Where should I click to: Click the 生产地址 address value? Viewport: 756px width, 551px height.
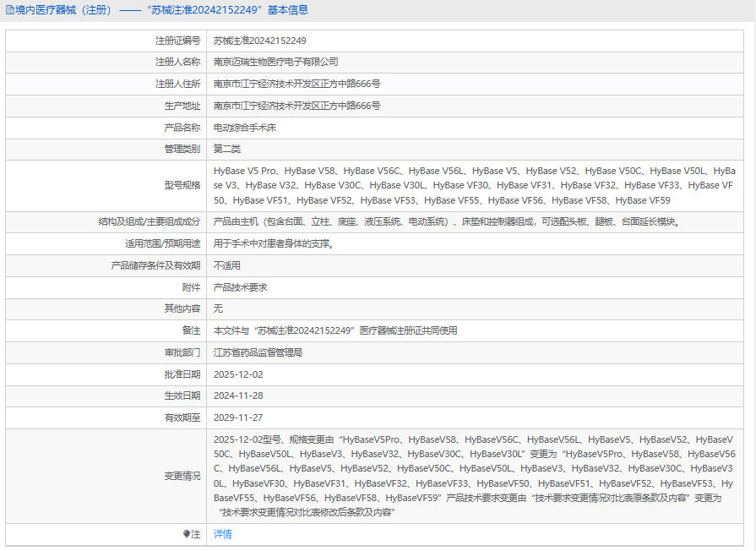[297, 106]
